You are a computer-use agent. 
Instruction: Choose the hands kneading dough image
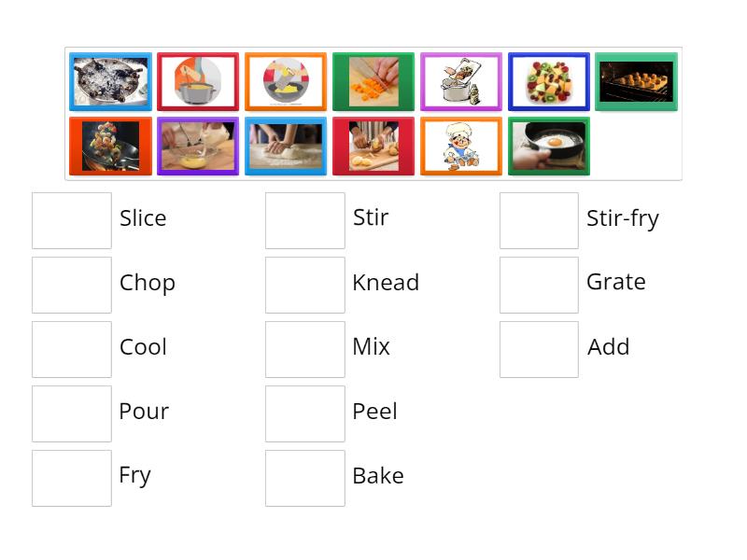point(286,147)
